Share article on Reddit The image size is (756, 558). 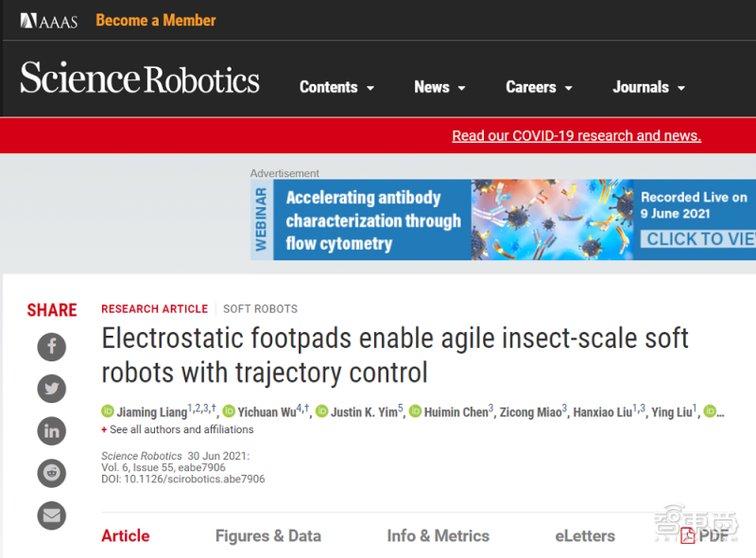52,473
